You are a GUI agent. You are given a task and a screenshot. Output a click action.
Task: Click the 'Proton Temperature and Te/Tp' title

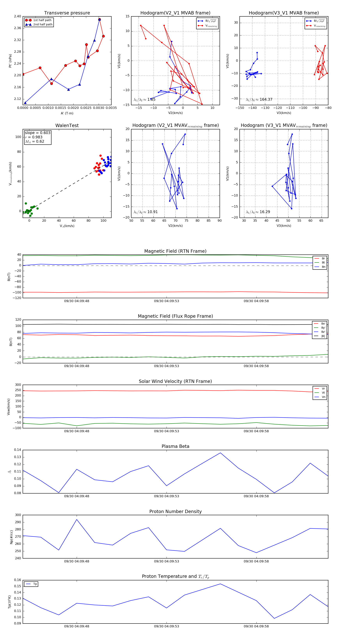(175, 576)
